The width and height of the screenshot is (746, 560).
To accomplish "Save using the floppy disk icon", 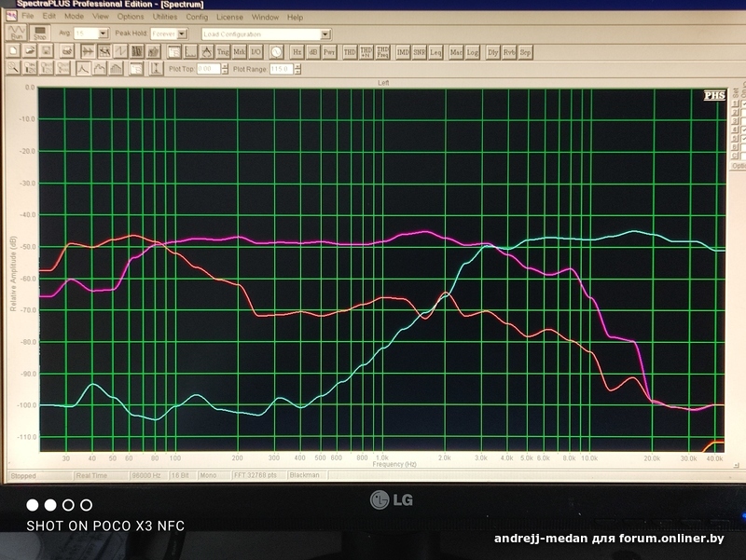I will pos(46,51).
